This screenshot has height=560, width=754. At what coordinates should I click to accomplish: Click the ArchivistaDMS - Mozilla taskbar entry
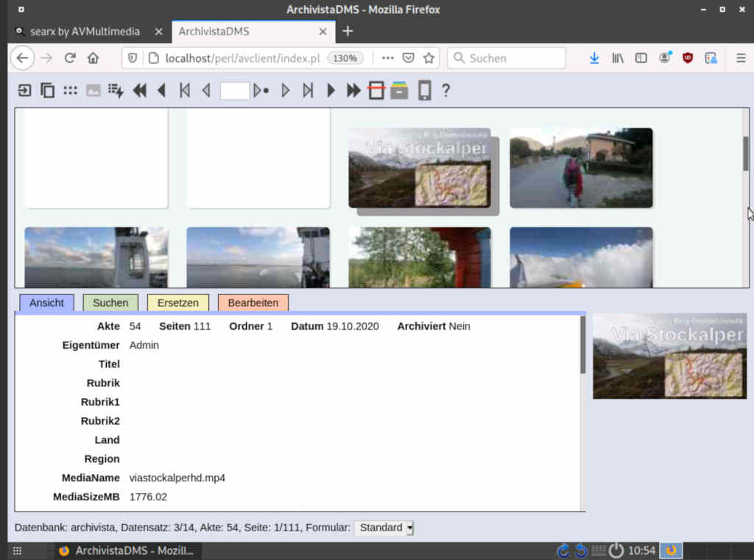pos(127,551)
